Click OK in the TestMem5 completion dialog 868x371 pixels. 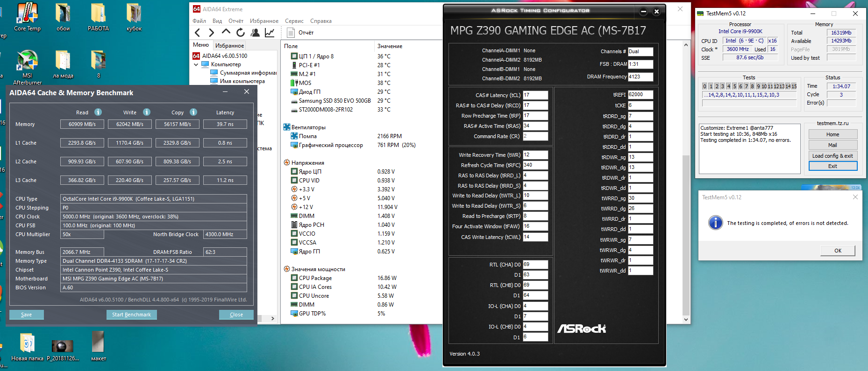point(838,251)
